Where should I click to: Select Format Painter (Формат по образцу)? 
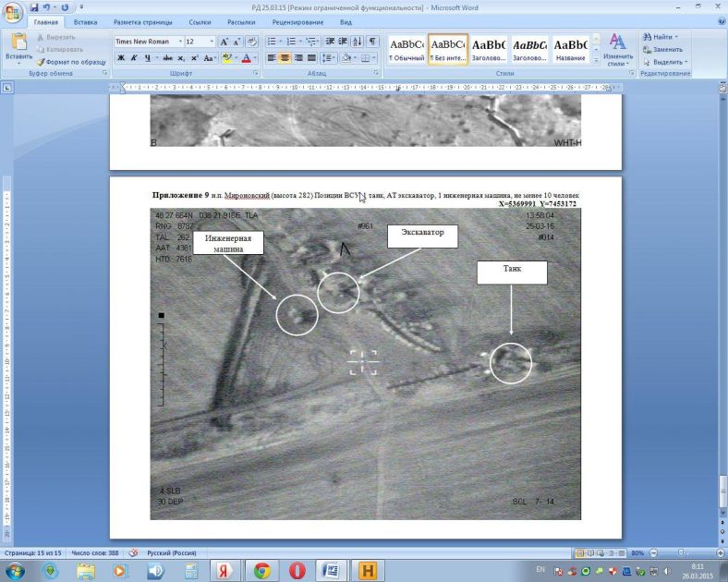coord(70,61)
